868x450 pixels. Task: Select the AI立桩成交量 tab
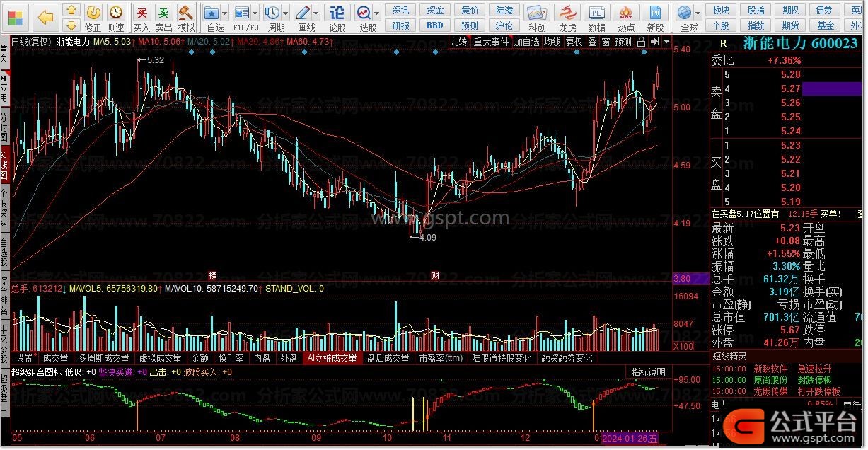[332, 359]
